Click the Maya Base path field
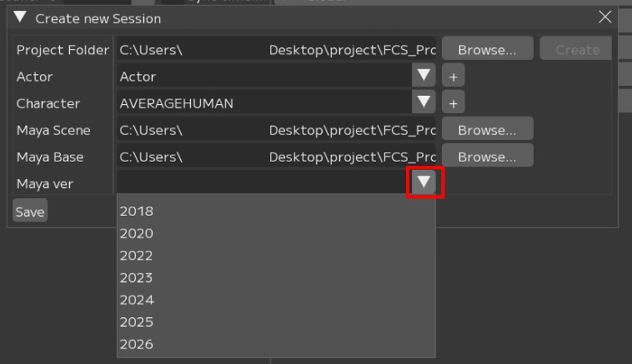Viewport: 632px width, 364px height. click(x=276, y=157)
